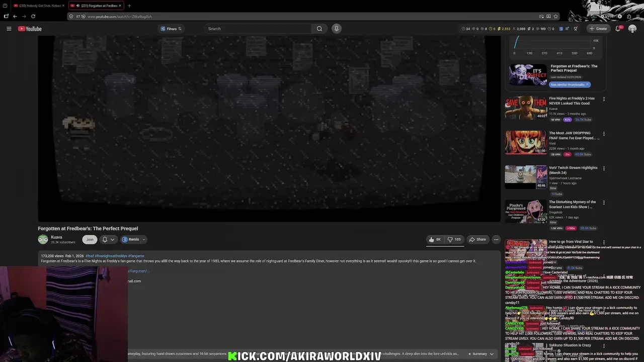Open the #fangame hashtag link

click(x=136, y=256)
